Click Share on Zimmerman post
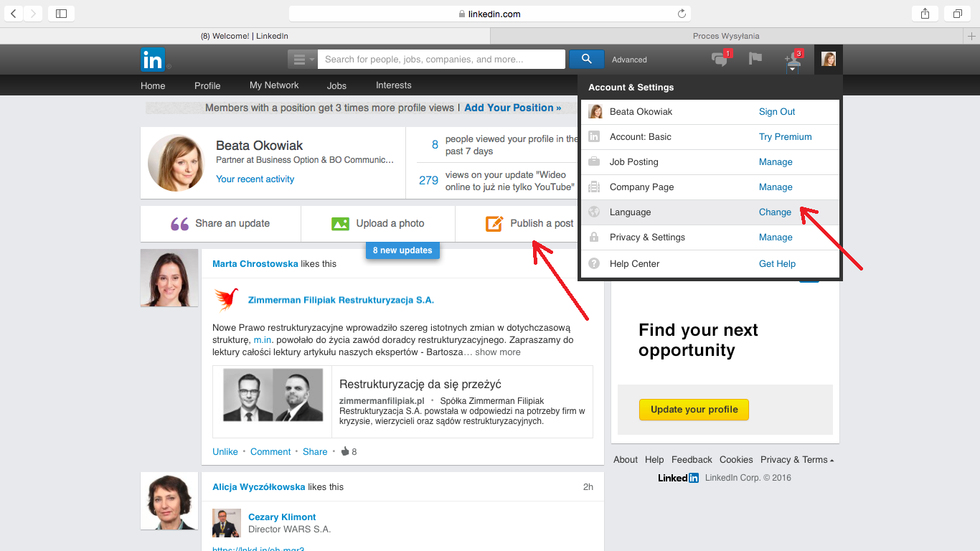Image resolution: width=980 pixels, height=551 pixels. [315, 452]
